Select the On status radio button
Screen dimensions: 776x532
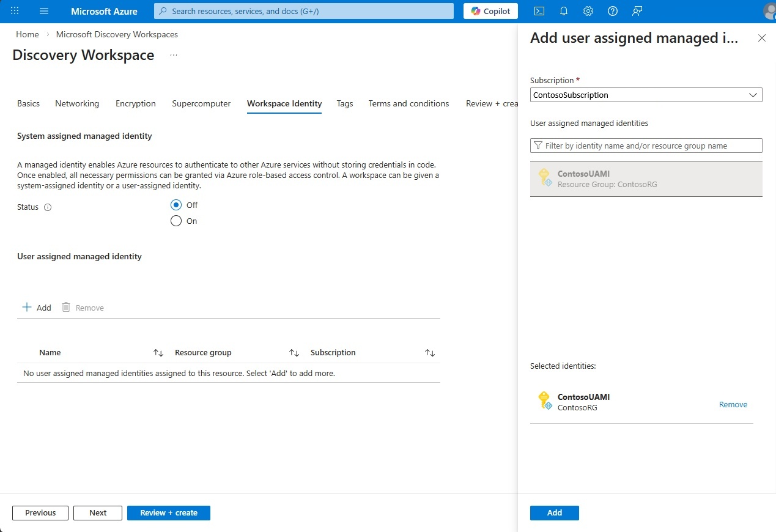176,221
